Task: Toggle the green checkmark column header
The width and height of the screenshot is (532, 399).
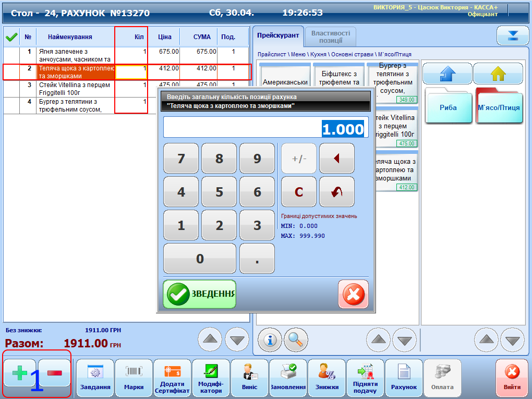Action: click(11, 37)
